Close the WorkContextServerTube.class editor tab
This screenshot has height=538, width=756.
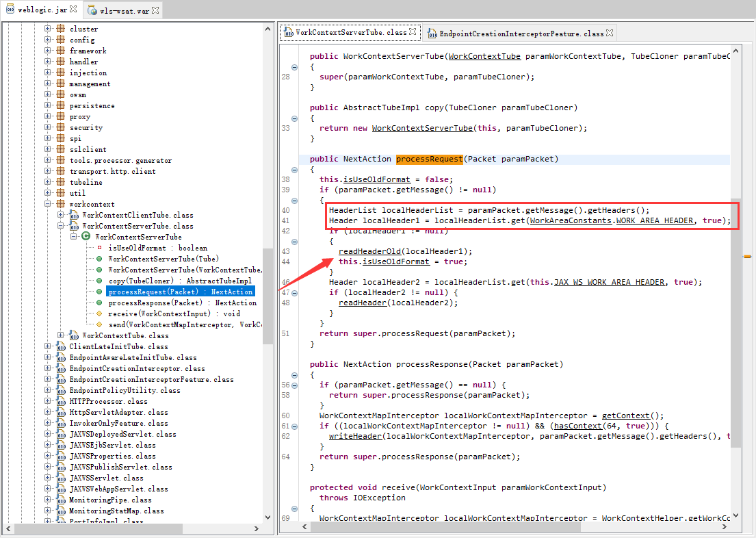tap(413, 32)
